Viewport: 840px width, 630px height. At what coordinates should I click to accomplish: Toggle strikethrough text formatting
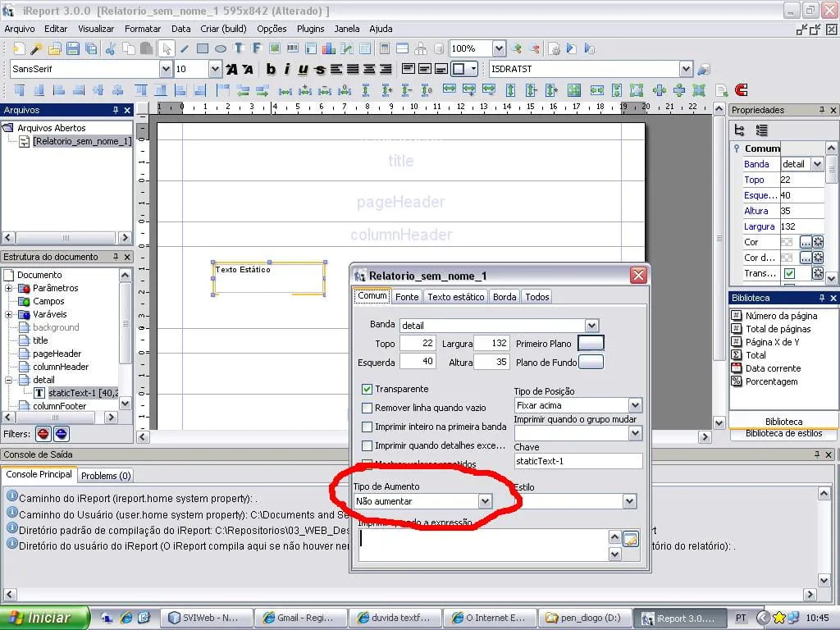(320, 69)
